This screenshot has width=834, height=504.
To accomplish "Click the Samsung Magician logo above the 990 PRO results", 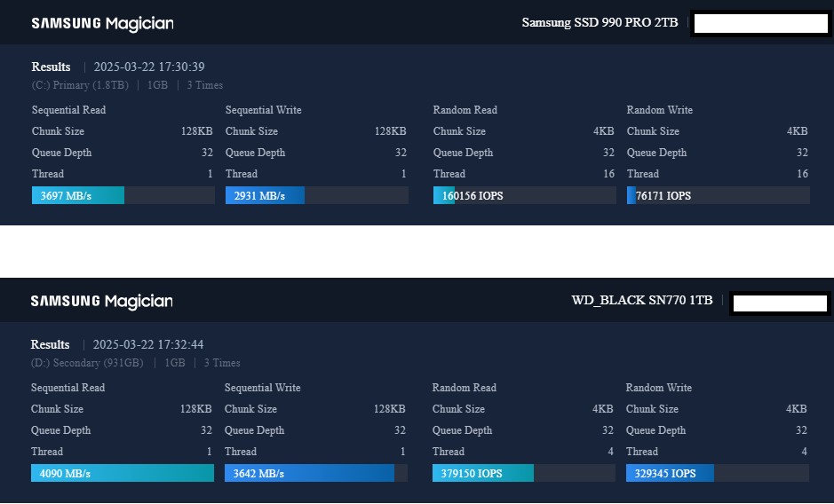I will [102, 24].
